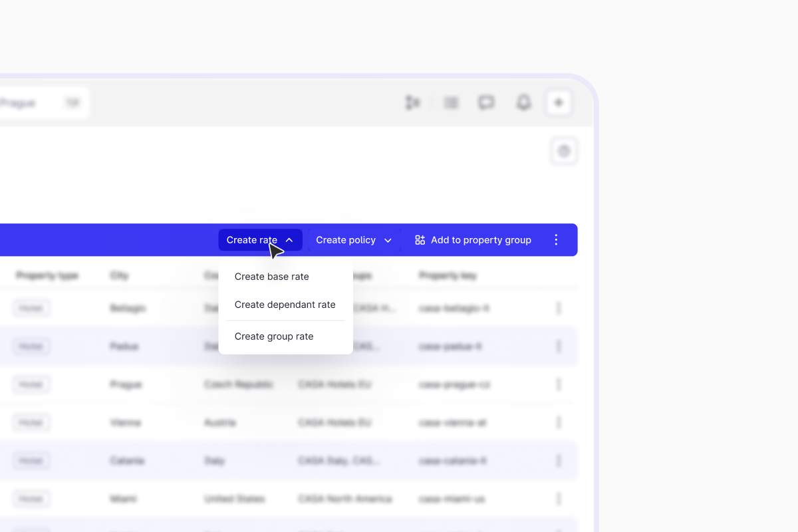This screenshot has height=532, width=798.
Task: Select the Vienna property row
Action: click(126, 422)
